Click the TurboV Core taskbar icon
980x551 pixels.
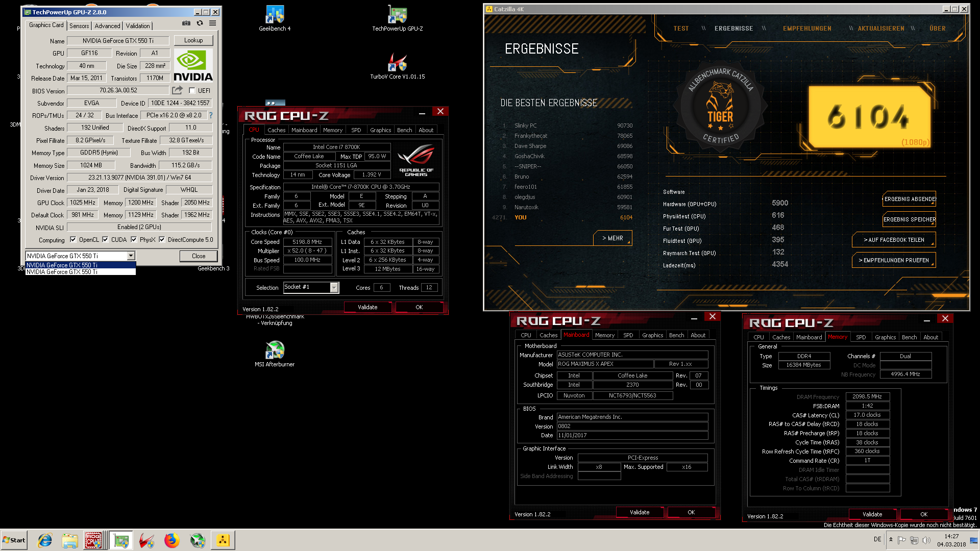coord(146,540)
